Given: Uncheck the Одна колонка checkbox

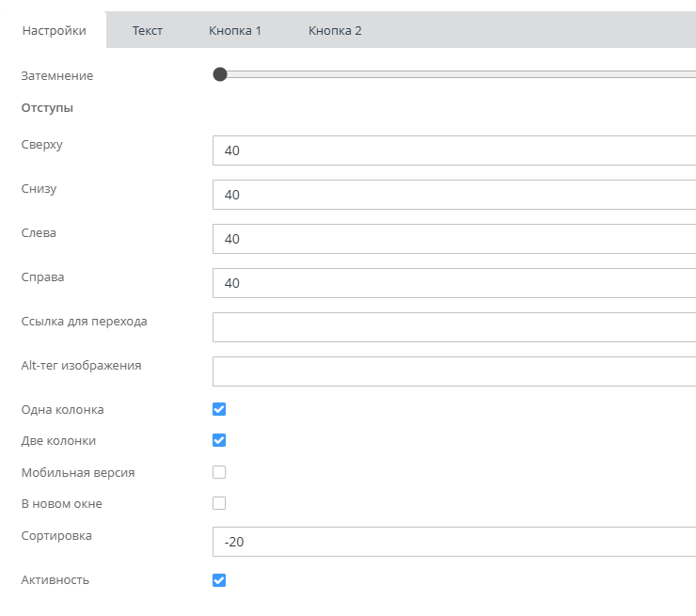Looking at the screenshot, I should pos(219,409).
